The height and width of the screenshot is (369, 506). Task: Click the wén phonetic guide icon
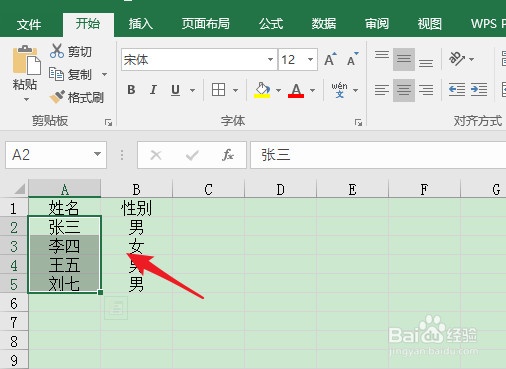(339, 90)
